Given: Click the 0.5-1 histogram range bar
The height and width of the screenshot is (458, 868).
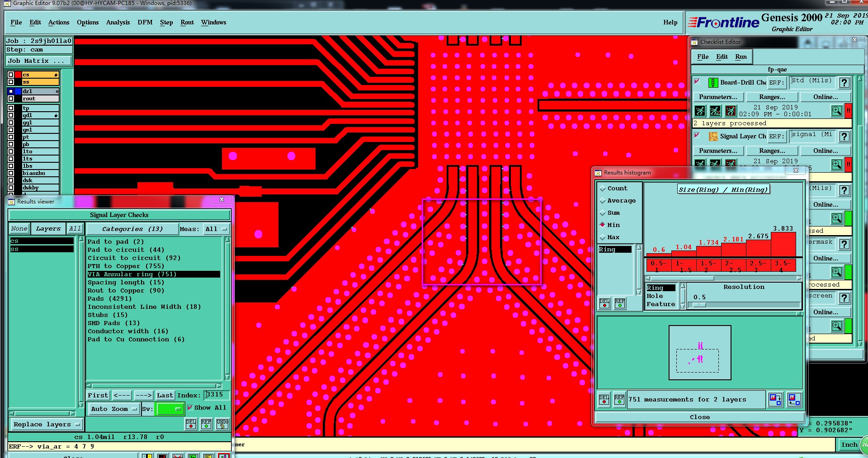Looking at the screenshot, I should click(x=659, y=265).
